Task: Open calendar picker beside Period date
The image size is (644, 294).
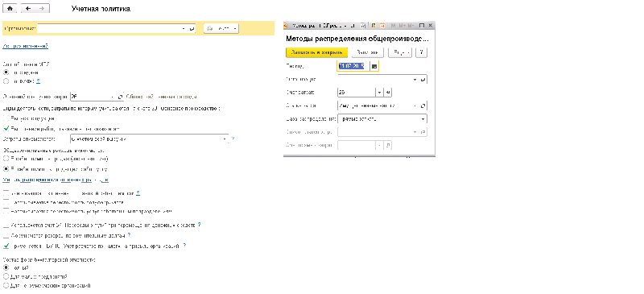Action: pos(374,66)
